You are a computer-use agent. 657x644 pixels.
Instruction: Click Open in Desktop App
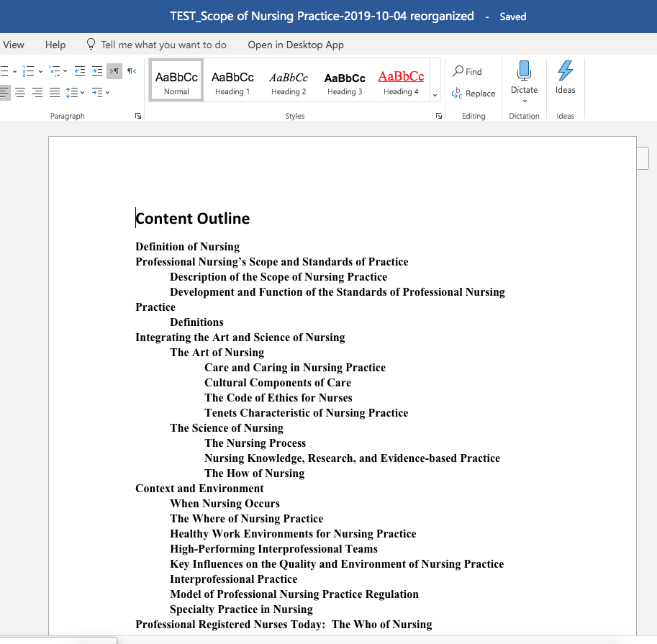tap(296, 45)
